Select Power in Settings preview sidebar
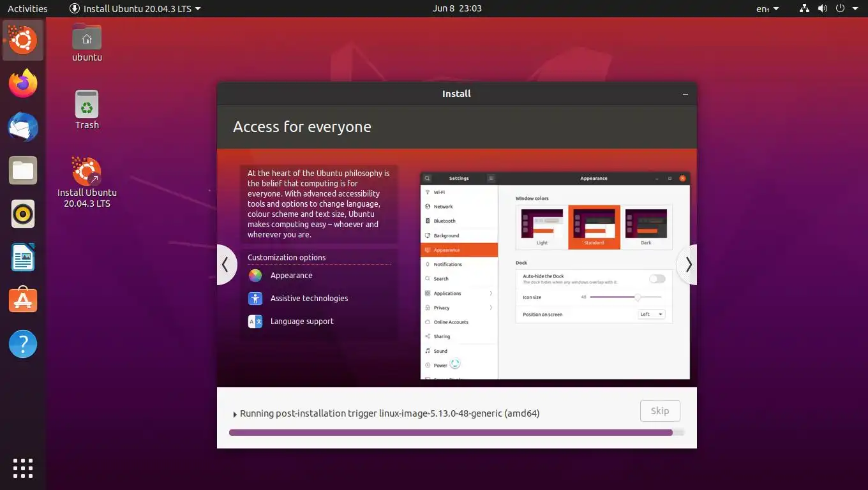 (x=459, y=366)
